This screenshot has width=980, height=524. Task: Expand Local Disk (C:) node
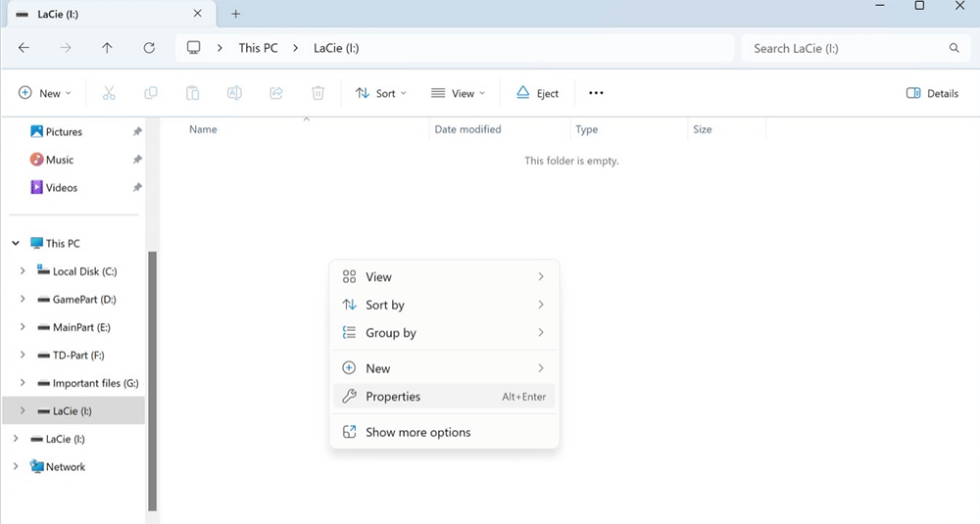click(x=23, y=271)
